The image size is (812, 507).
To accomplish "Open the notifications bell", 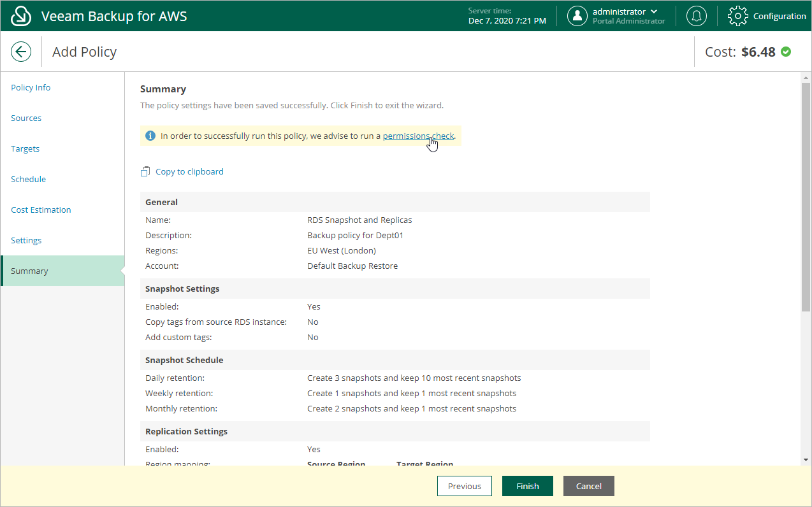I will point(697,16).
